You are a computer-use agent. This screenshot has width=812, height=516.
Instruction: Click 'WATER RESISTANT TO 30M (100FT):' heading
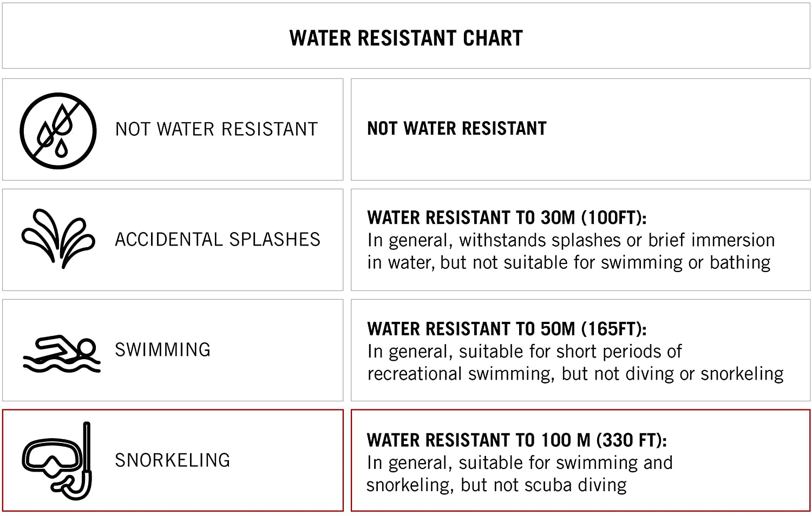[507, 217]
